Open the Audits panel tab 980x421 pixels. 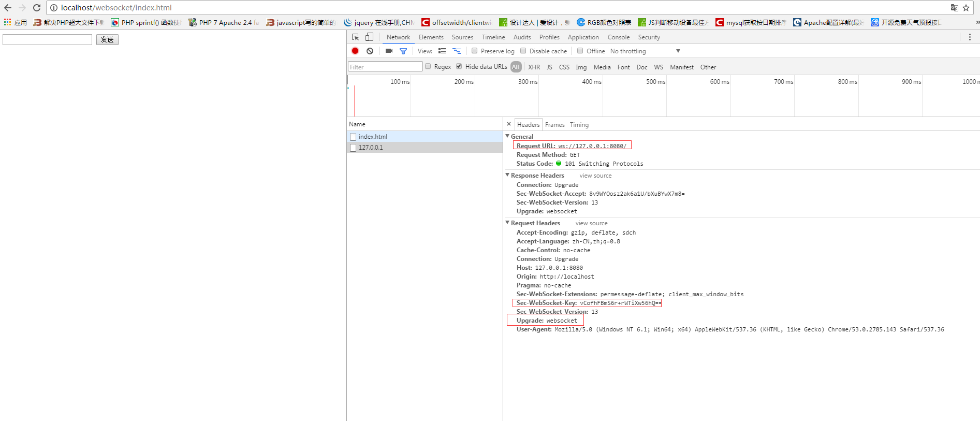click(x=522, y=37)
